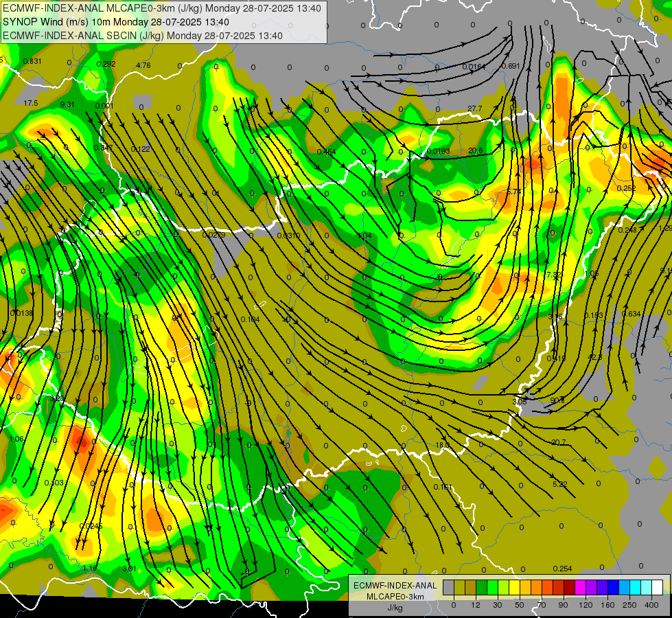Click legend tick label 30

(498, 605)
